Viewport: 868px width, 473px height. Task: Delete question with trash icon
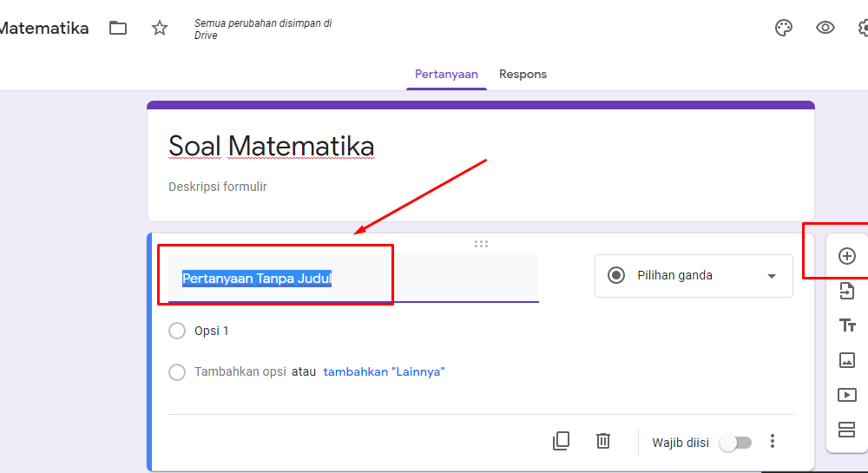click(603, 441)
